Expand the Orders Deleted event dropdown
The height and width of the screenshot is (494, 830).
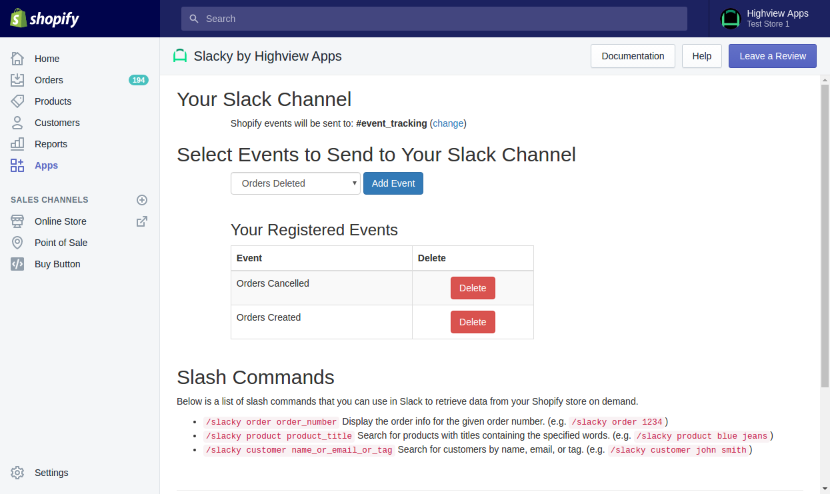click(295, 183)
